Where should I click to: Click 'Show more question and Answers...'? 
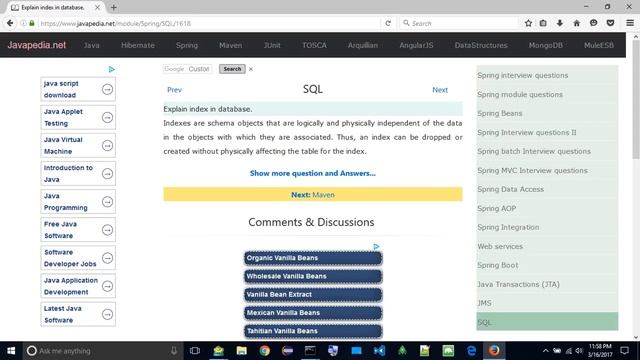313,173
